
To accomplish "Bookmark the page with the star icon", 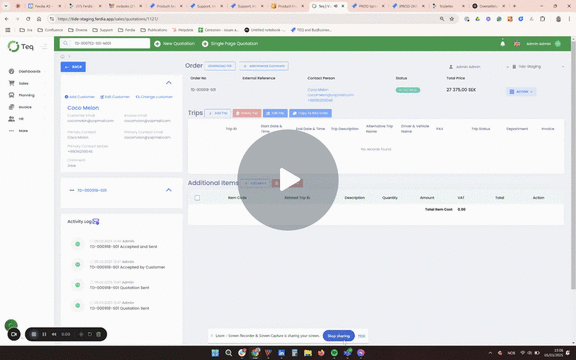I will coord(452,19).
